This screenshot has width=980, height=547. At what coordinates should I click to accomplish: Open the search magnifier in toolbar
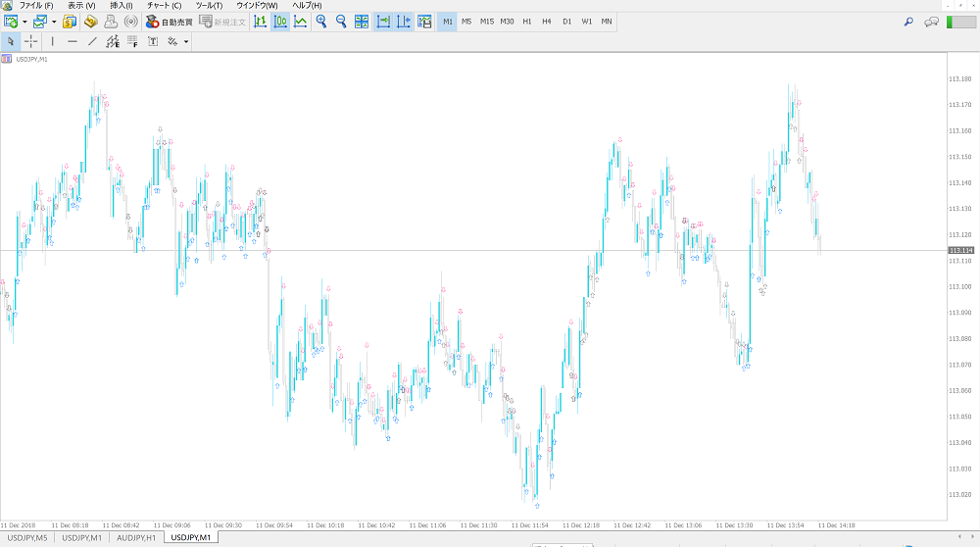pyautogui.click(x=908, y=21)
